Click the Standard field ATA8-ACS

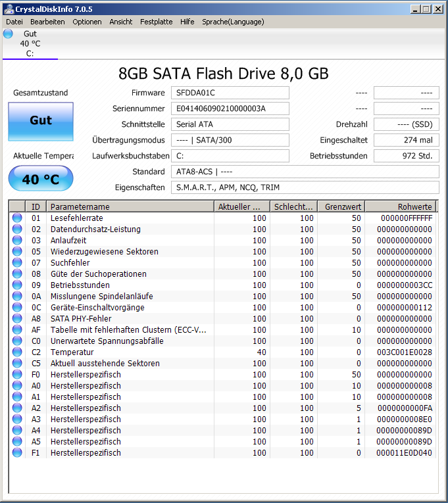click(x=305, y=172)
